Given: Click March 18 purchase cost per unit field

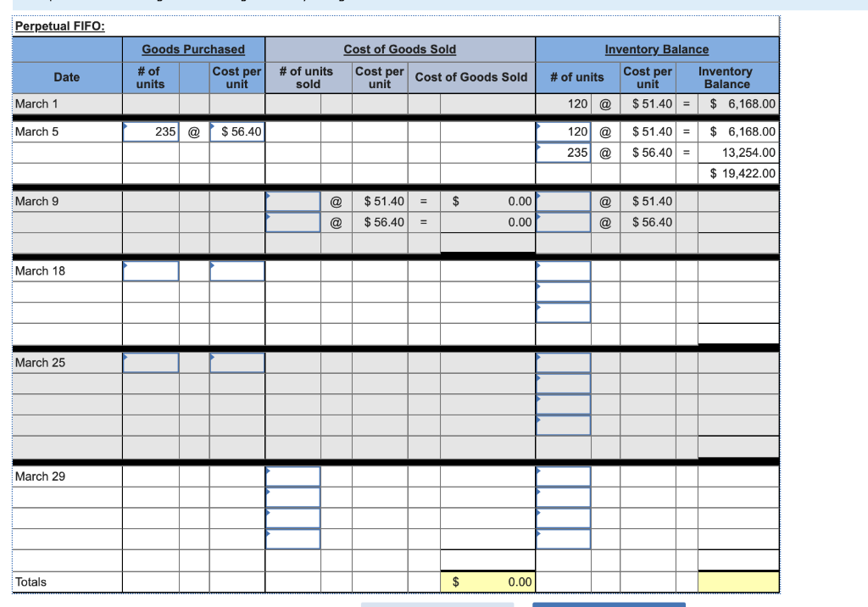Looking at the screenshot, I should 237,270.
